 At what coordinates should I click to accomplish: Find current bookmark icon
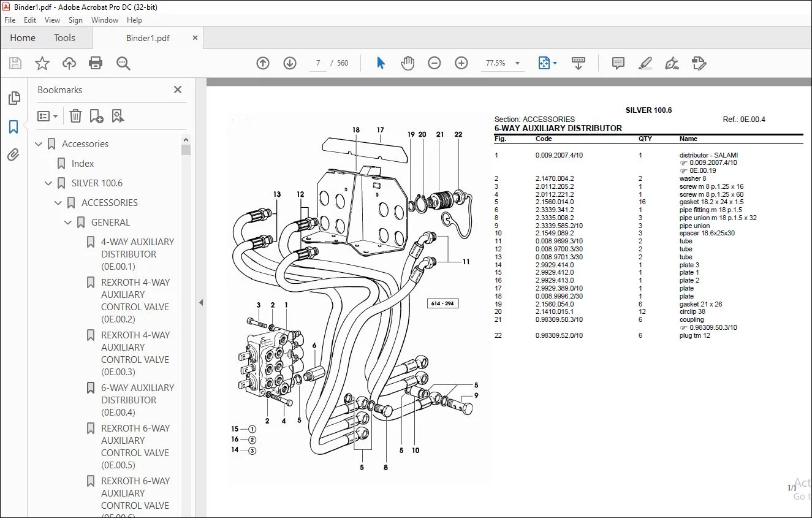click(118, 116)
